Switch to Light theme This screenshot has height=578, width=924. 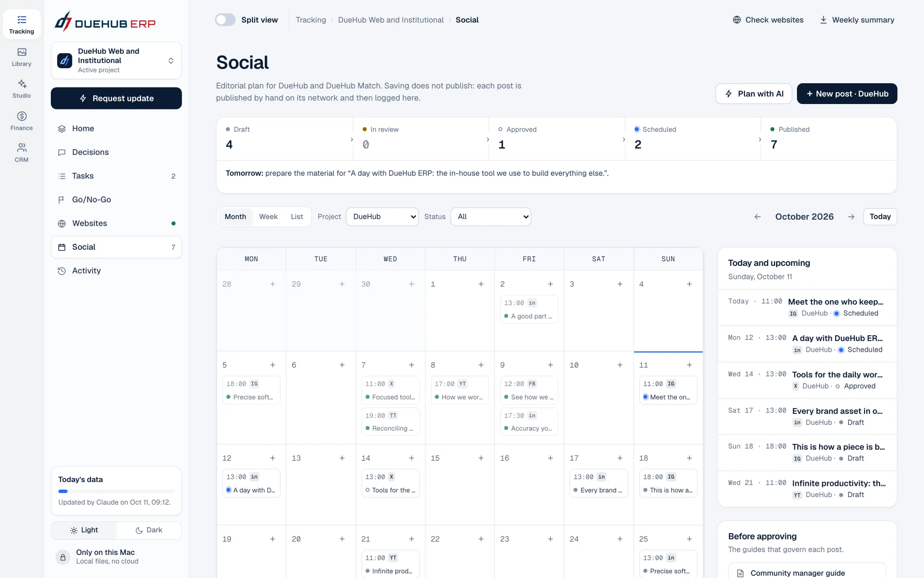point(84,530)
